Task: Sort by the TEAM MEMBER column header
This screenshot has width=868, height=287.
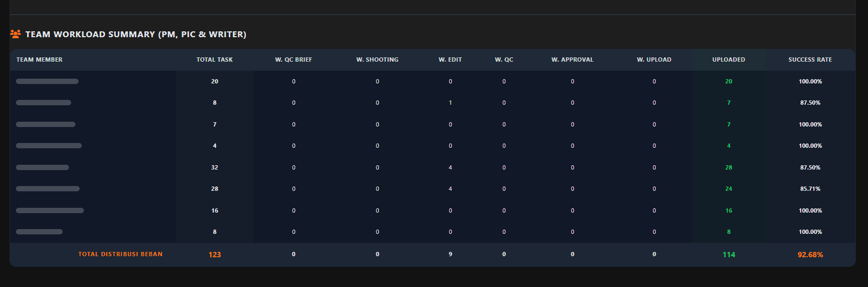Action: coord(39,60)
